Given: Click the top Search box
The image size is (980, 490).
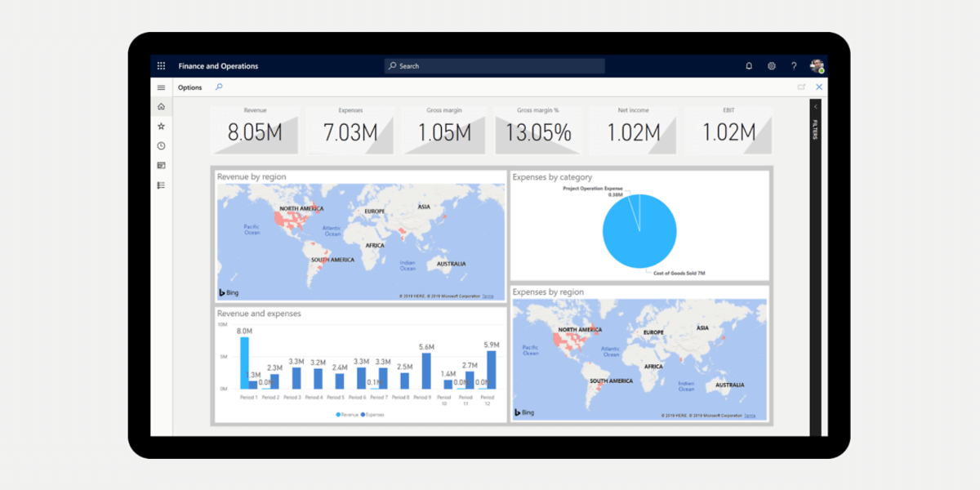Looking at the screenshot, I should click(x=495, y=66).
